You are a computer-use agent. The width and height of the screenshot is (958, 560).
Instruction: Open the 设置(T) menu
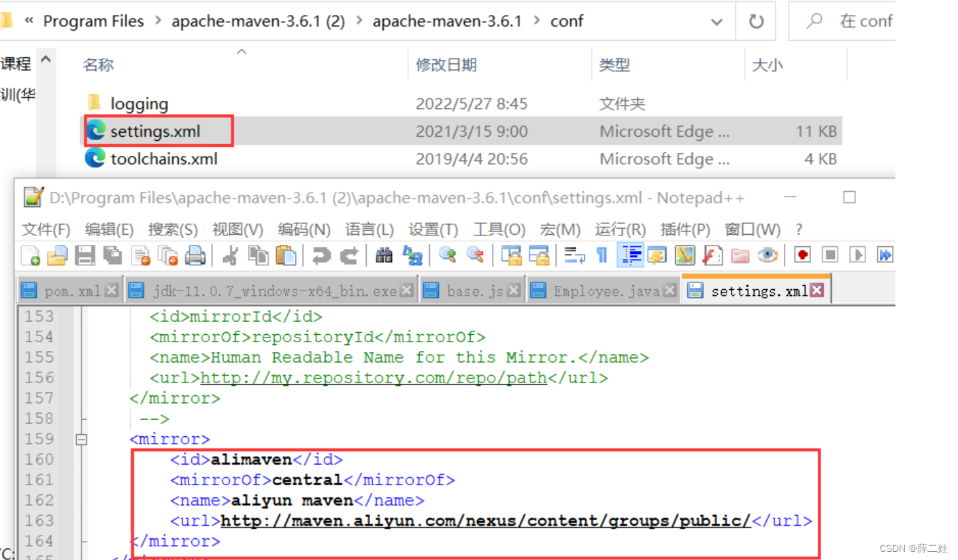(x=433, y=229)
